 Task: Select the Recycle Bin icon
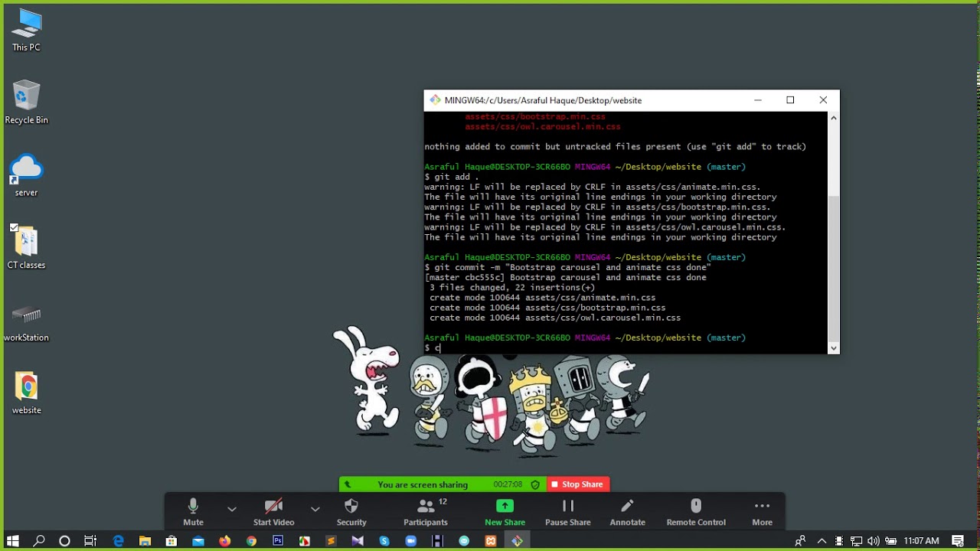coord(26,103)
